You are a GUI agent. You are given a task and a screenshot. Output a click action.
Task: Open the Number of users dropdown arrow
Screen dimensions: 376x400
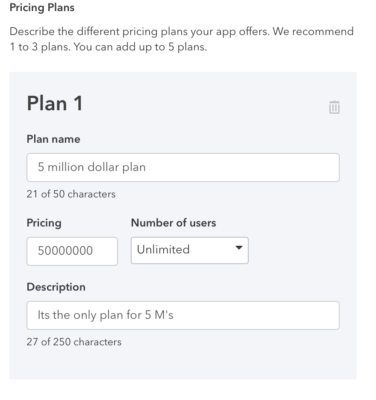239,248
